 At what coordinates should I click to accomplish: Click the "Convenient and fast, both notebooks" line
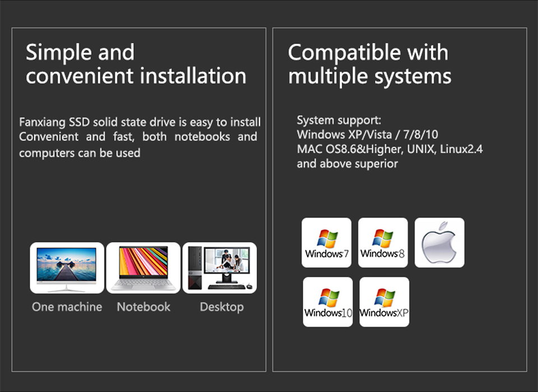click(138, 137)
